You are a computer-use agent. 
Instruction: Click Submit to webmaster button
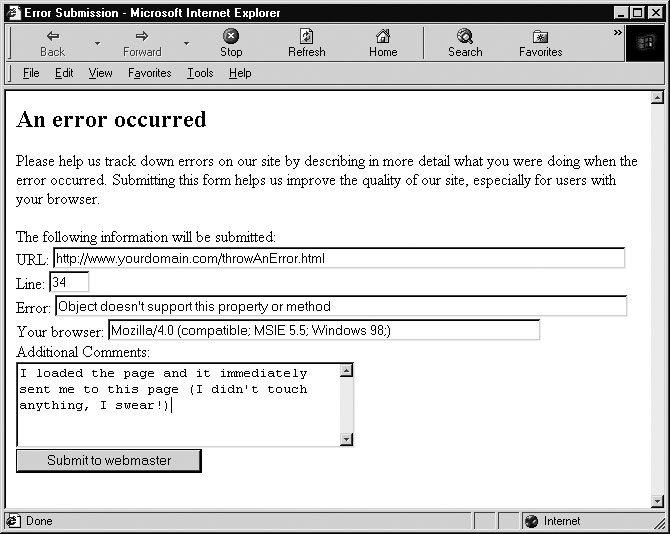[x=109, y=461]
